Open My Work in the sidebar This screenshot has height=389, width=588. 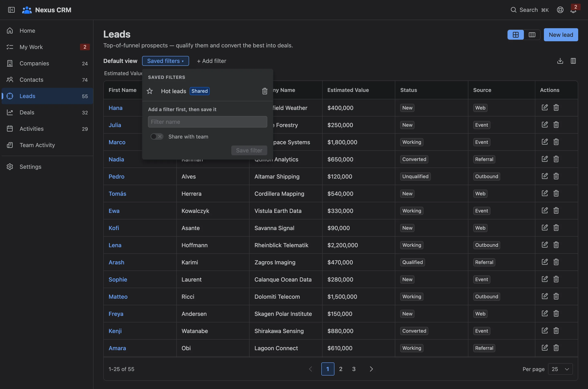tap(47, 47)
